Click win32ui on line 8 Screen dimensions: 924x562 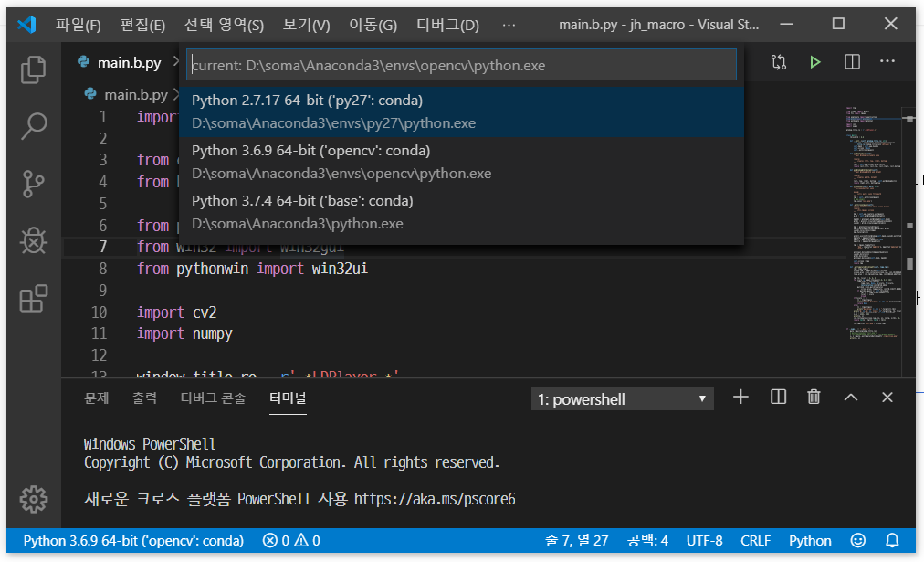click(340, 269)
